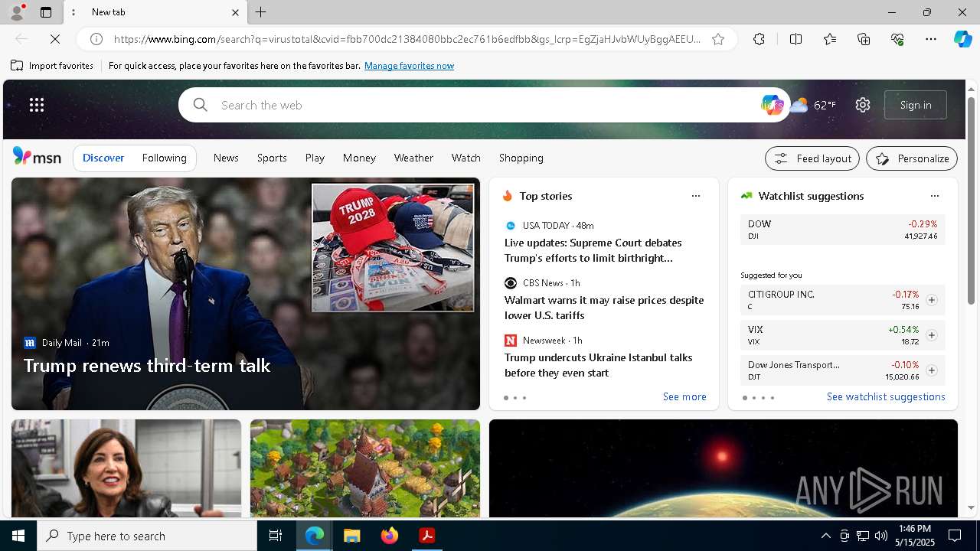This screenshot has width=980, height=551.
Task: Open Browser essentials icon
Action: tap(897, 39)
